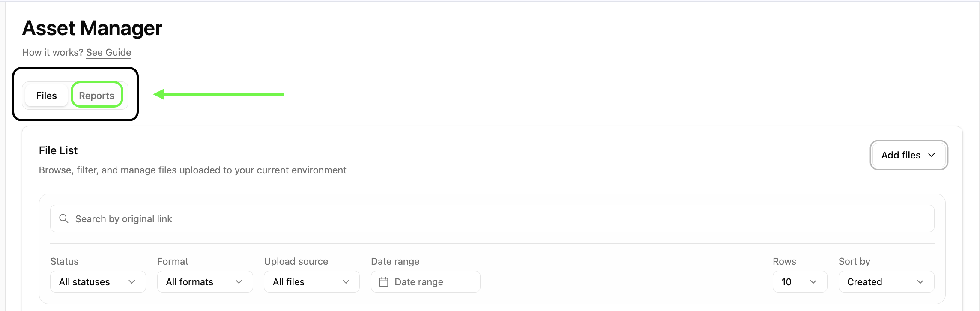Click the chevron on Add files

coord(931,155)
